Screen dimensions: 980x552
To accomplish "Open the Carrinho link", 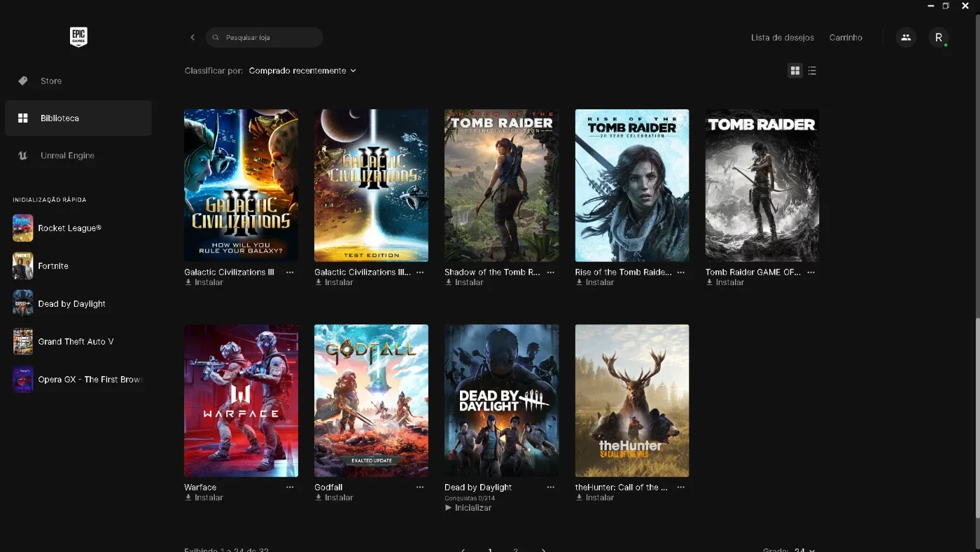I will point(846,38).
